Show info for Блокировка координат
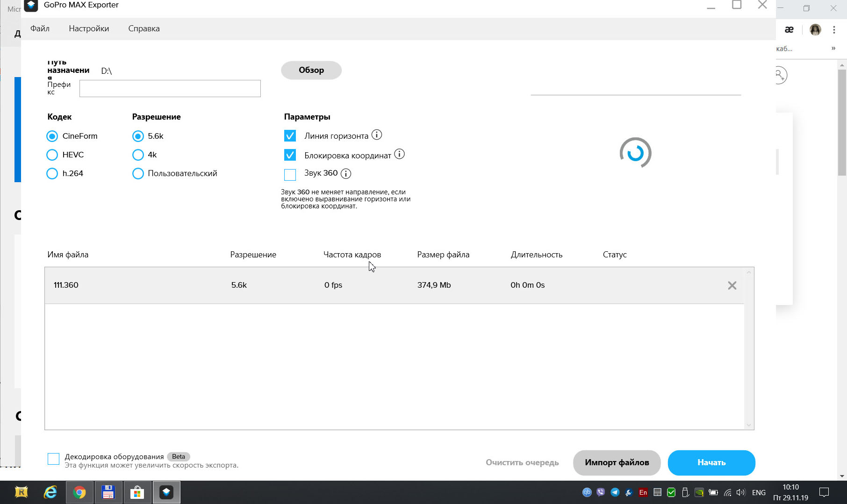The width and height of the screenshot is (847, 504). [x=399, y=154]
